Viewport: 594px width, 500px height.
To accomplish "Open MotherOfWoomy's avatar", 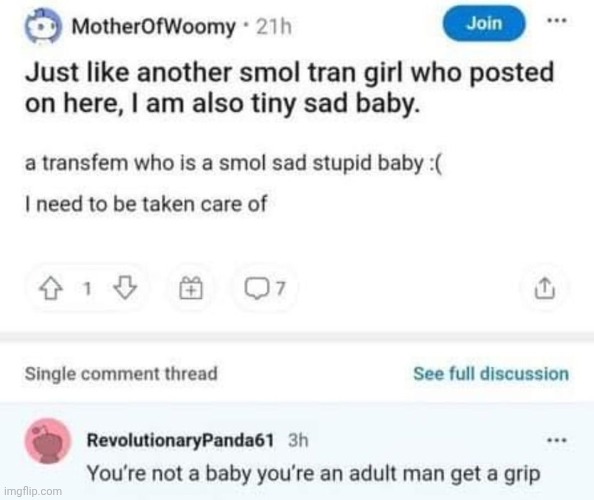I will (x=42, y=26).
